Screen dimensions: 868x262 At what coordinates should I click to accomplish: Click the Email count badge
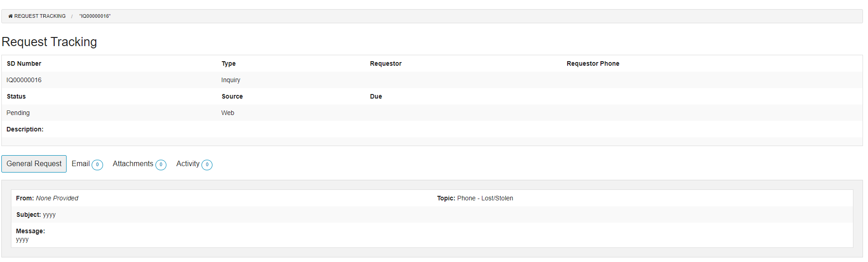pyautogui.click(x=97, y=165)
